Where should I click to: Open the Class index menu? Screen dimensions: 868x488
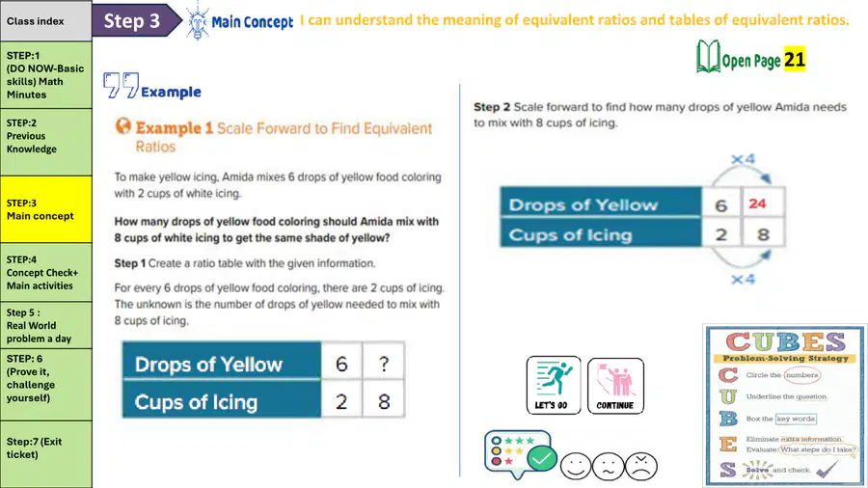coord(46,21)
